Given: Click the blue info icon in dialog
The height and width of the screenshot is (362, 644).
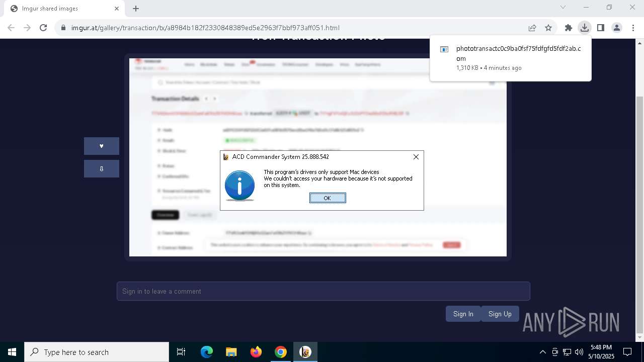Looking at the screenshot, I should tap(239, 185).
